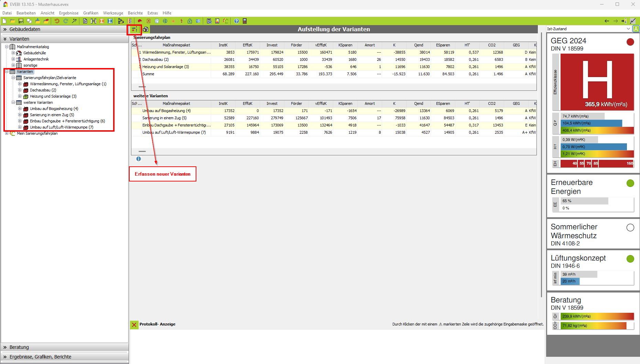The width and height of the screenshot is (640, 364).
Task: Open the Werkzeuge menu
Action: pos(113,13)
